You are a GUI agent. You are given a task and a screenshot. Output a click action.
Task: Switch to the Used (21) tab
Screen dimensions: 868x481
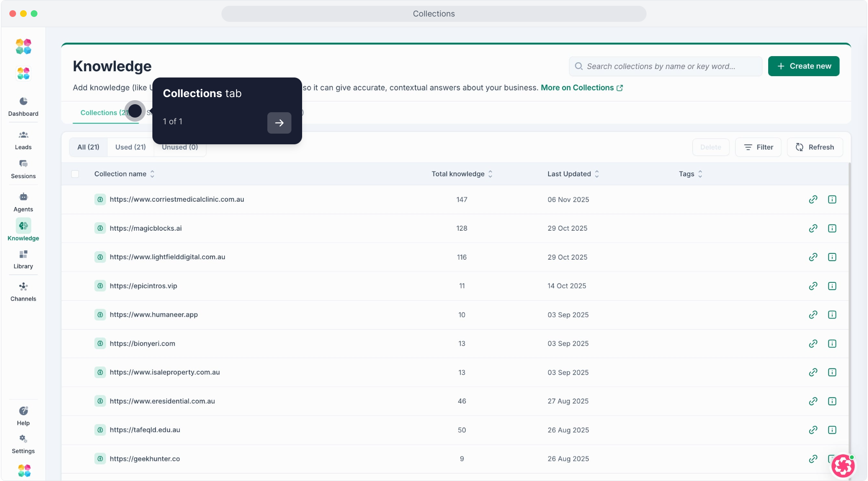(x=131, y=147)
